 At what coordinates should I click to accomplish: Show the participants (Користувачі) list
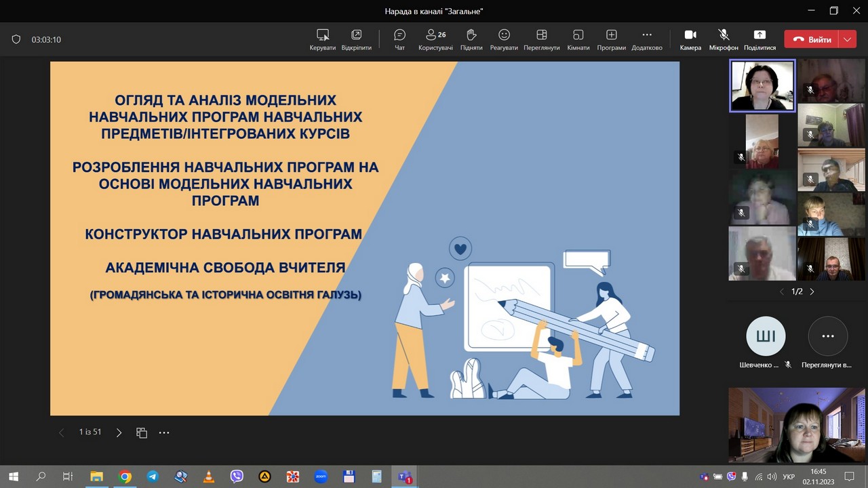pos(435,39)
